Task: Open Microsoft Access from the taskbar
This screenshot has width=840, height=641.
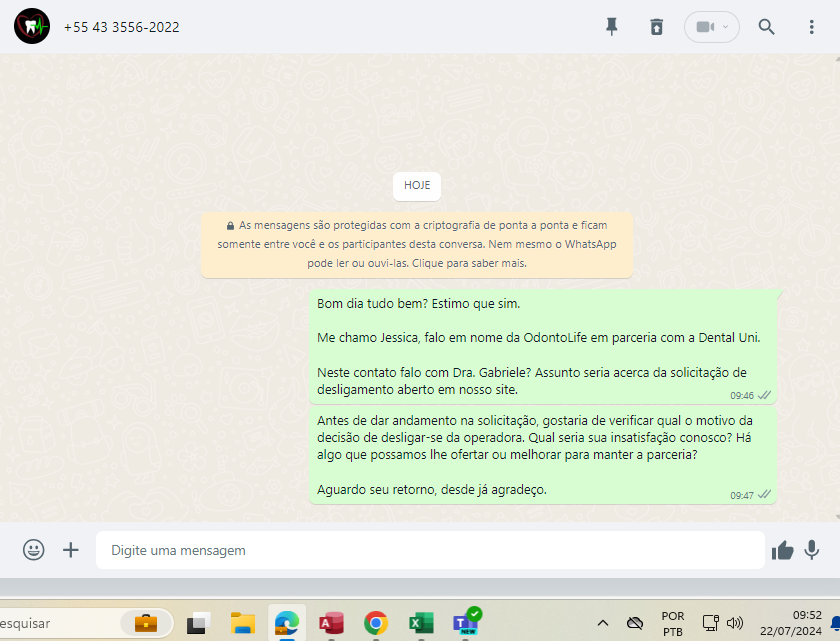Action: pyautogui.click(x=331, y=623)
